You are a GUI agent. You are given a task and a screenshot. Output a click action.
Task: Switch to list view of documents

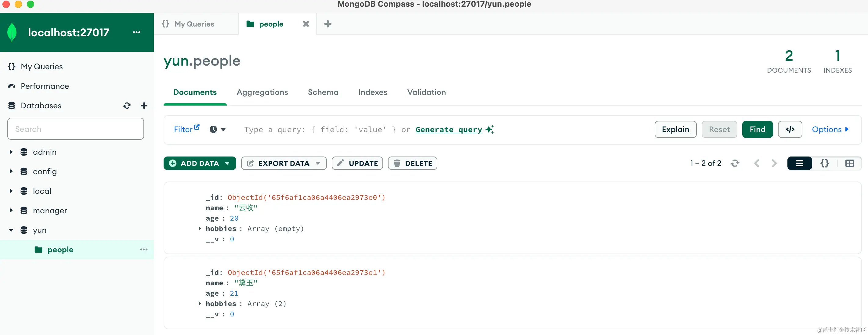[x=799, y=163]
